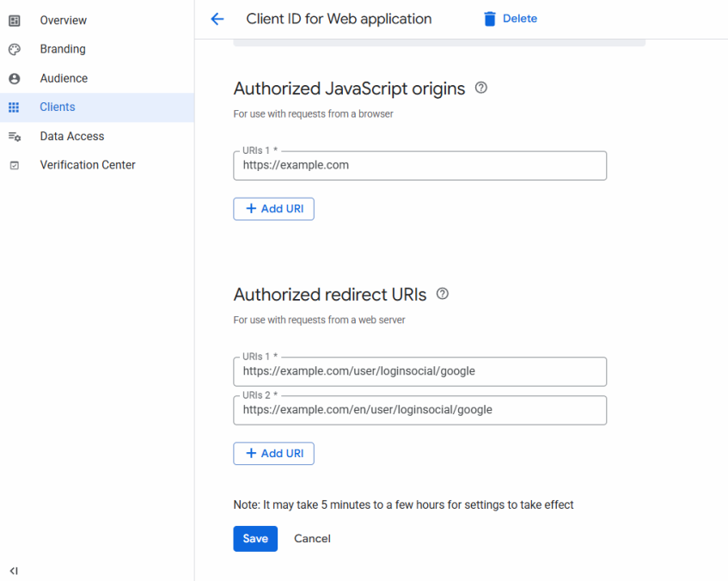The height and width of the screenshot is (581, 728).
Task: Navigate to the Data Access section
Action: (x=71, y=137)
